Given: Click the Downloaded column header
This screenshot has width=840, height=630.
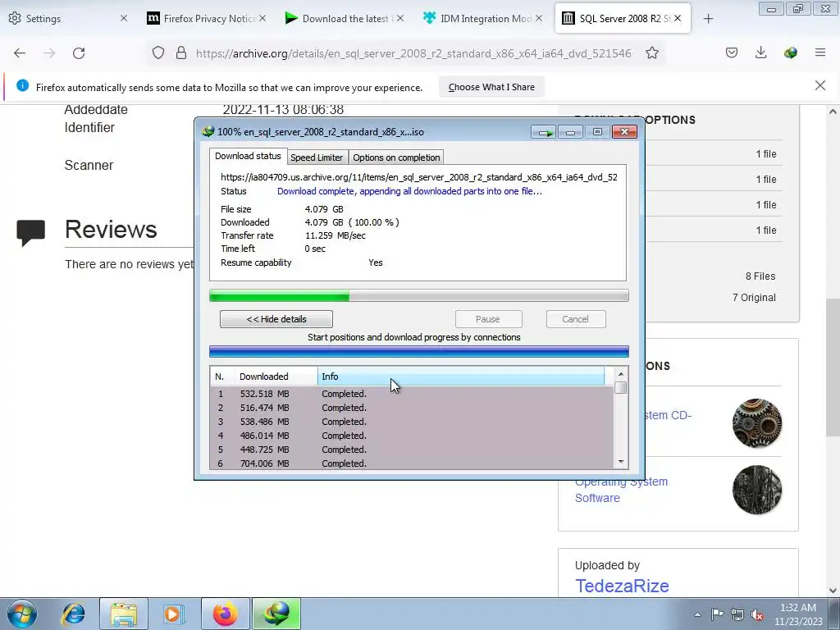Looking at the screenshot, I should click(x=276, y=377).
